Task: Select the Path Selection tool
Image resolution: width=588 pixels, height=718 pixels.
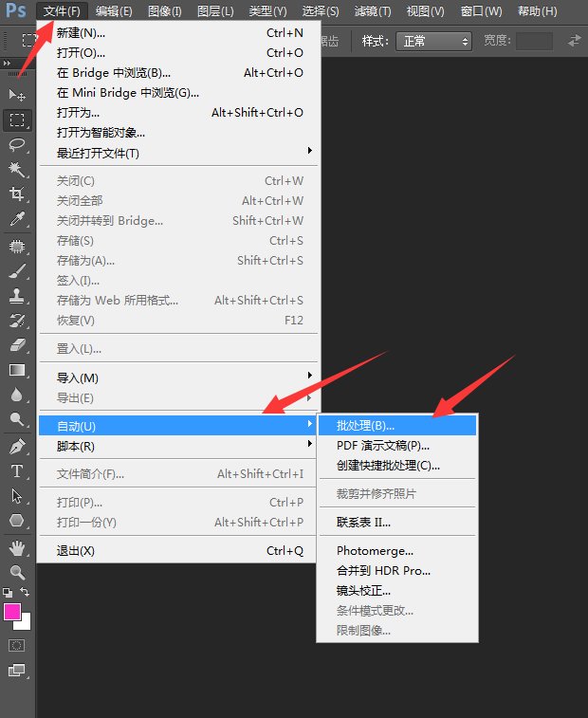Action: tap(17, 496)
